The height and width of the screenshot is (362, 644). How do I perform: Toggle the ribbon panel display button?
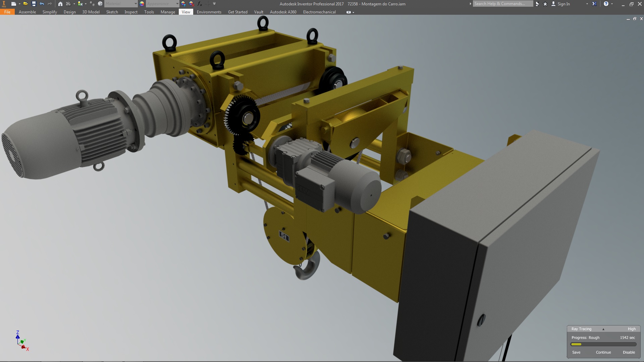coord(348,12)
